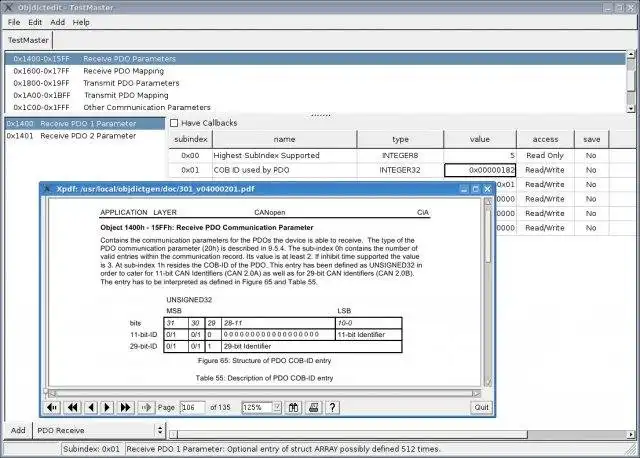Open the Edit menu

pyautogui.click(x=35, y=22)
